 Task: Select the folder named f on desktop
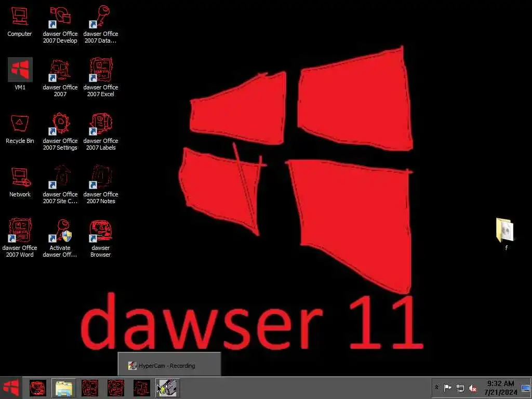click(505, 234)
